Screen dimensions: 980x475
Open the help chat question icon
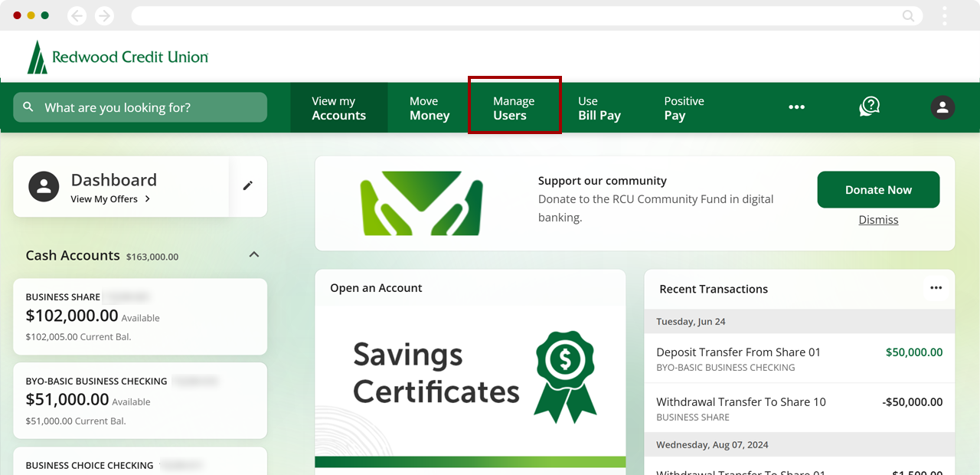[869, 106]
